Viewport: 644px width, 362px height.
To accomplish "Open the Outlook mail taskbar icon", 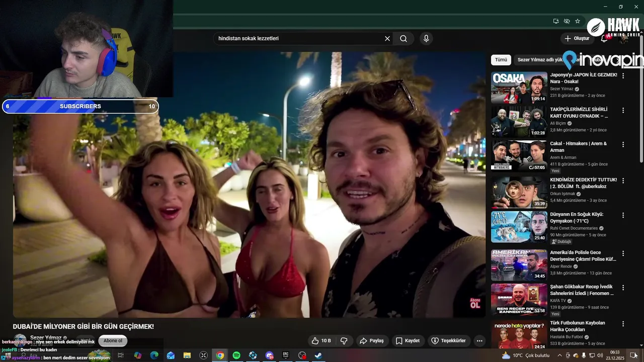I will tap(171, 355).
